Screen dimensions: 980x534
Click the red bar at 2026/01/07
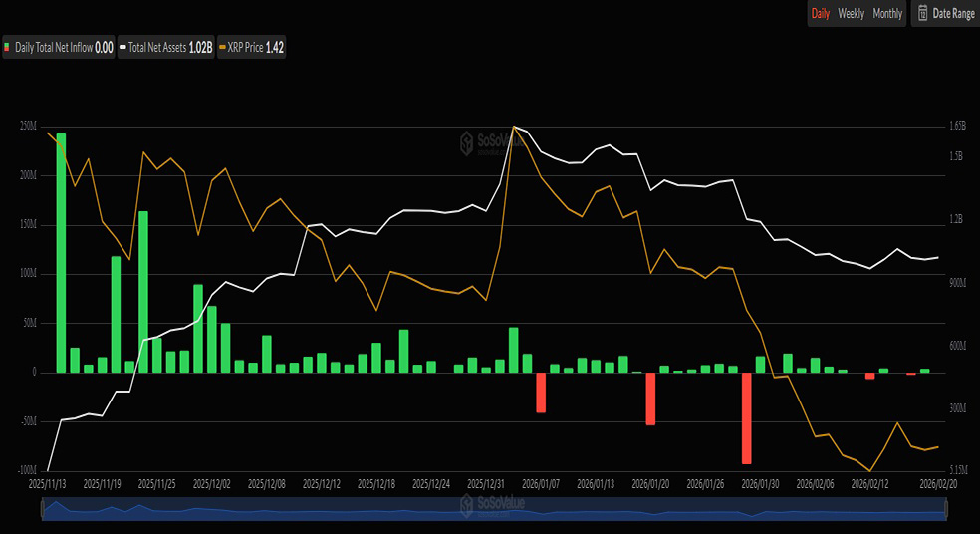(541, 392)
